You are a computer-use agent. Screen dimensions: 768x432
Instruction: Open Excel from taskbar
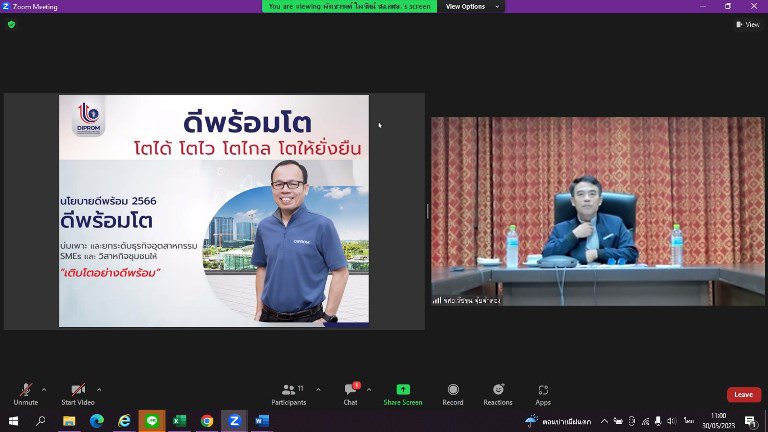(179, 421)
